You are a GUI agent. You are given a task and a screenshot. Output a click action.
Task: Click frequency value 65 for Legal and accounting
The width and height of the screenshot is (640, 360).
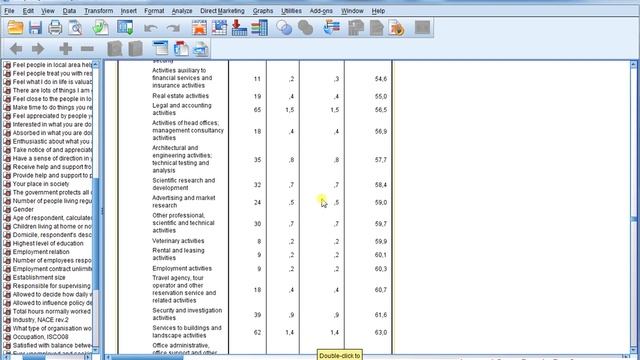[x=257, y=110]
